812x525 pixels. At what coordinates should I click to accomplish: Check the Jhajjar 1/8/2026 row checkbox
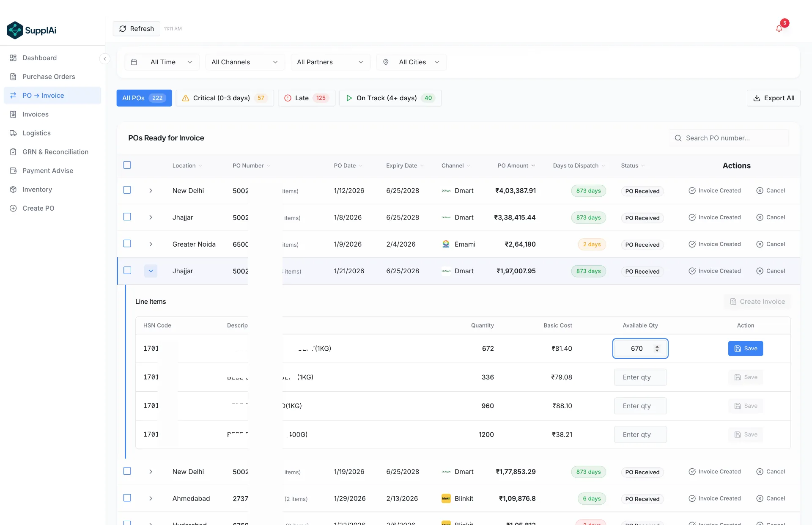click(x=127, y=217)
